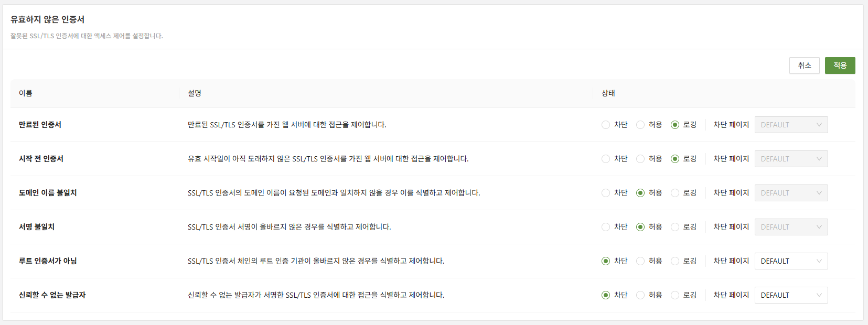
Task: Open 차단 페이지 dropdown for 루트 인증서가 아님
Action: pos(791,261)
